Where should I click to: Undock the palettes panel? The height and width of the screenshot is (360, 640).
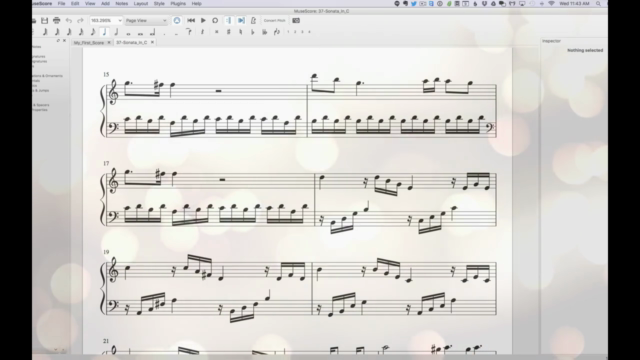click(x=58, y=41)
